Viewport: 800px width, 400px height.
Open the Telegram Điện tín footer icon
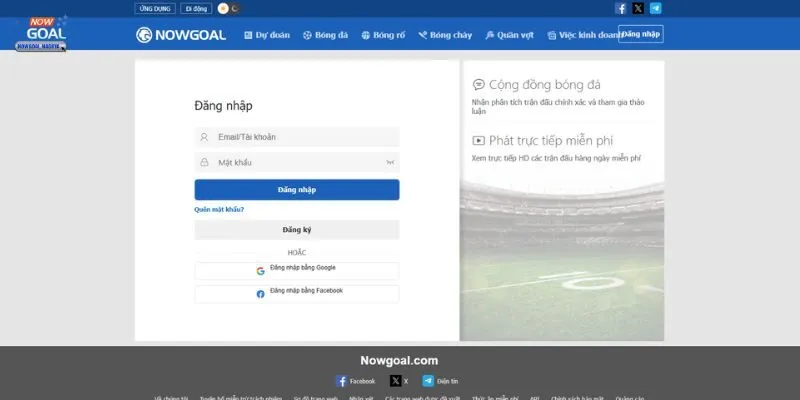click(x=428, y=381)
